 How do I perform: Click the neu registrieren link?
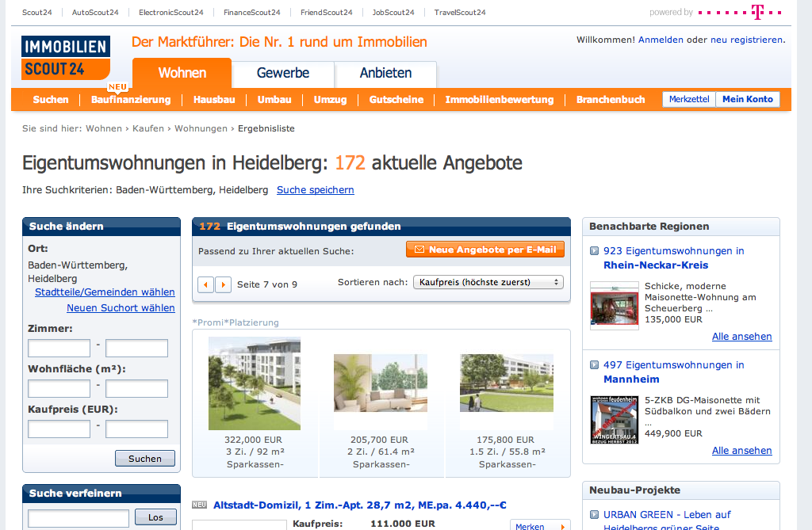click(747, 40)
